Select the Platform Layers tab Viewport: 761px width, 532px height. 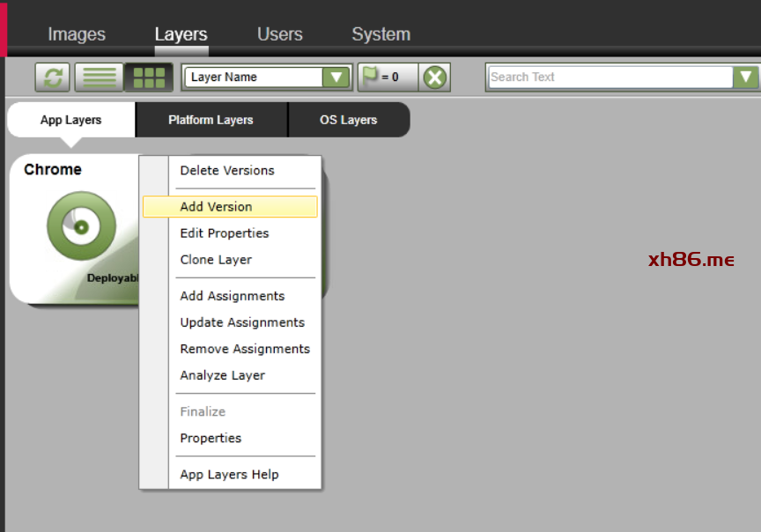[x=211, y=120]
